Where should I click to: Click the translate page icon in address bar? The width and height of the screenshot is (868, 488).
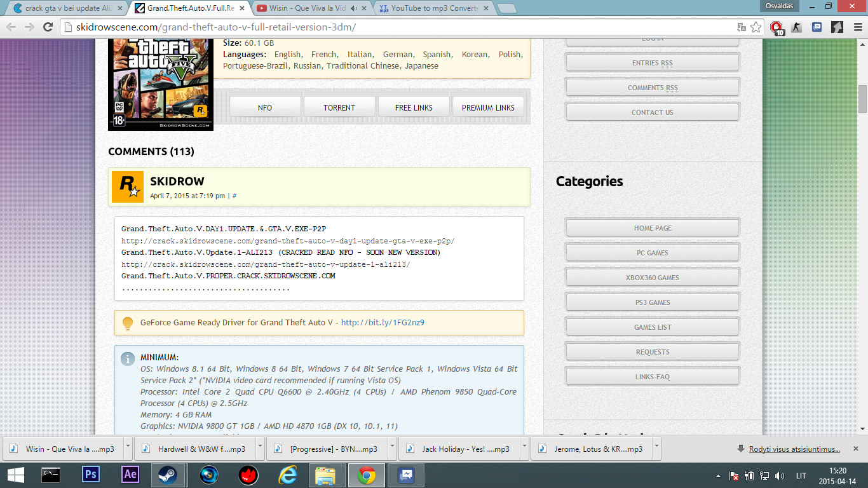click(741, 27)
